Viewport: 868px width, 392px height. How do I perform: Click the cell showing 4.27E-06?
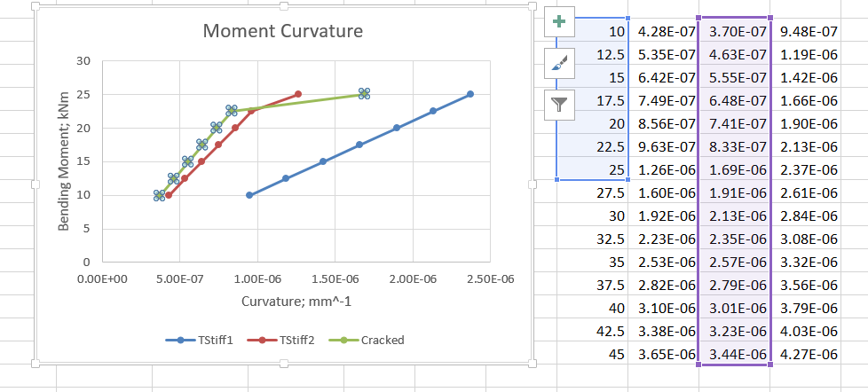tap(807, 354)
